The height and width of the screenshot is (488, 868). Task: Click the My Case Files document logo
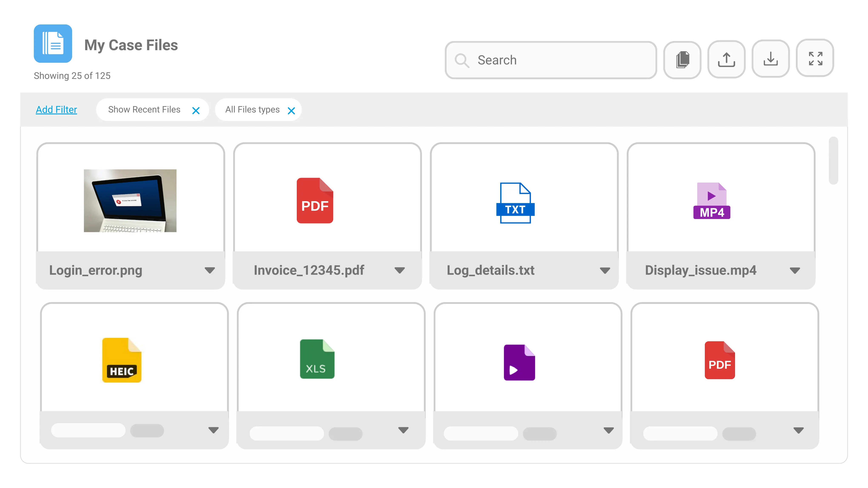(53, 43)
